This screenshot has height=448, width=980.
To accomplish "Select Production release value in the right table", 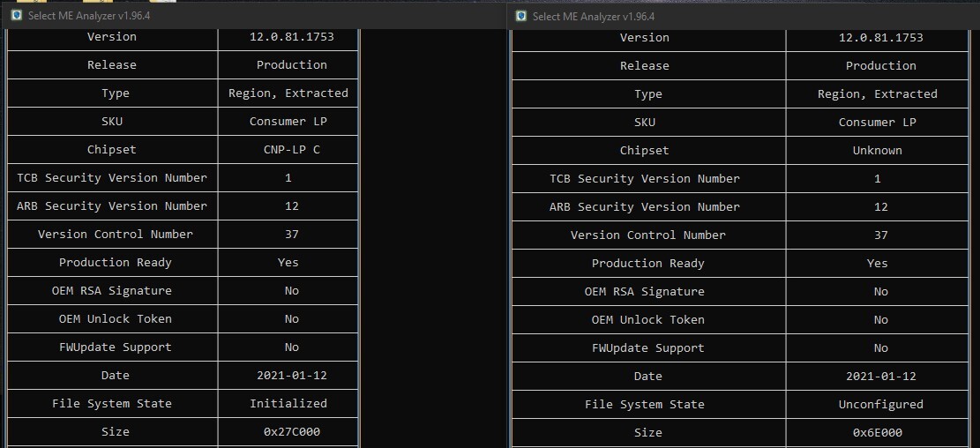I will [880, 65].
